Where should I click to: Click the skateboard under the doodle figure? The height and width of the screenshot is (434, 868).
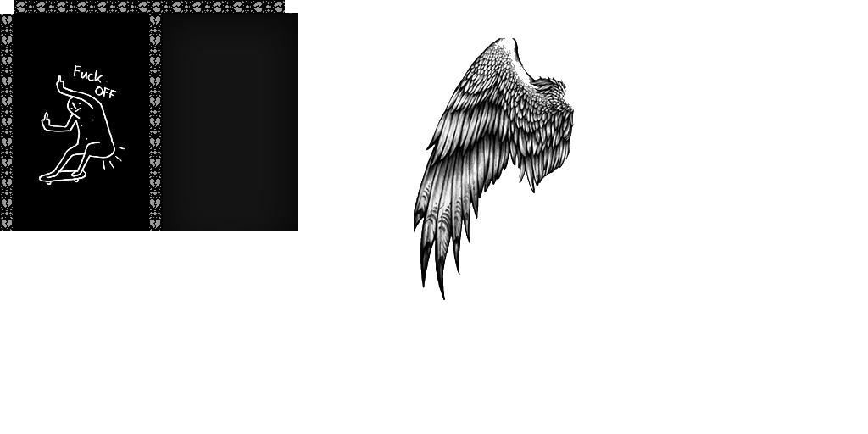[x=62, y=178]
